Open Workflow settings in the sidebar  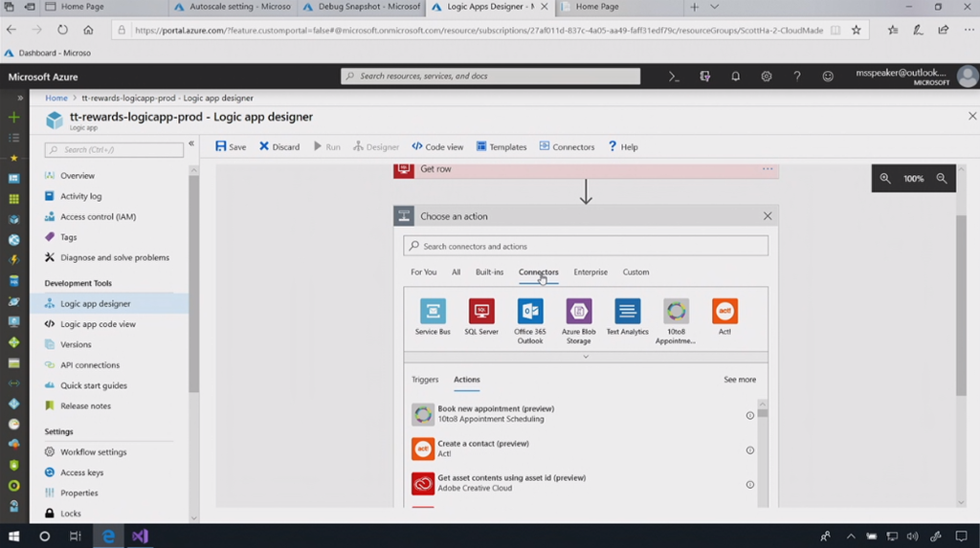93,452
